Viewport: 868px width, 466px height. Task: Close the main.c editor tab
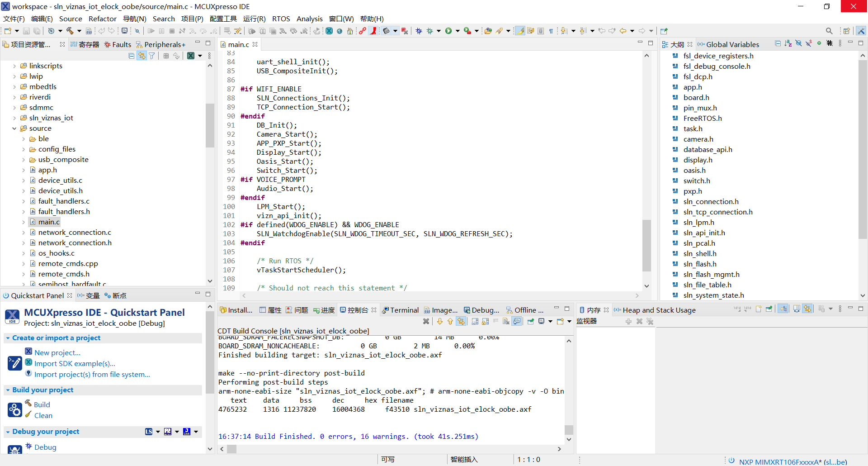click(255, 44)
